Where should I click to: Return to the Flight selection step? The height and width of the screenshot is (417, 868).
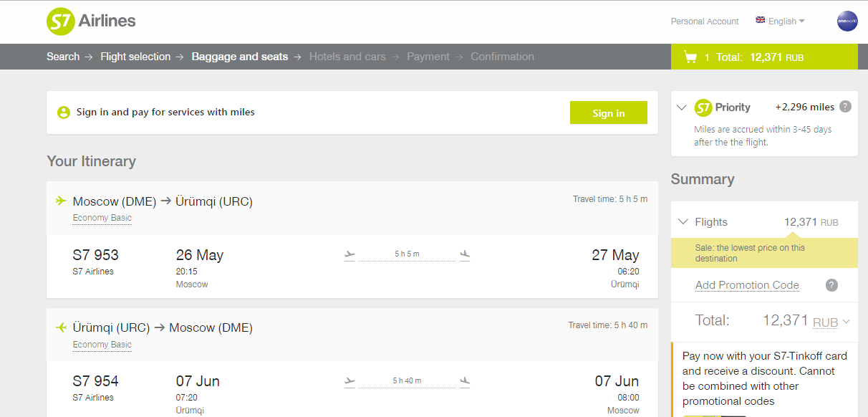coord(135,57)
